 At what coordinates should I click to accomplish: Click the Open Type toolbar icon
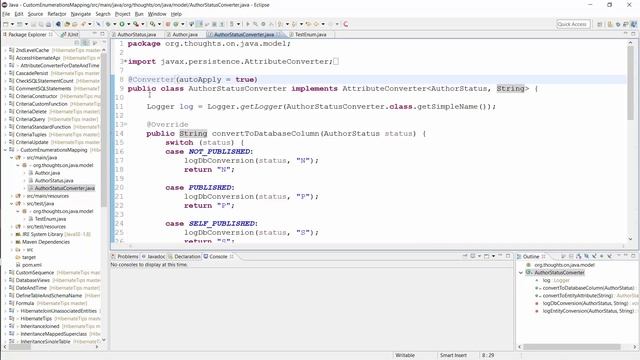tap(67, 24)
